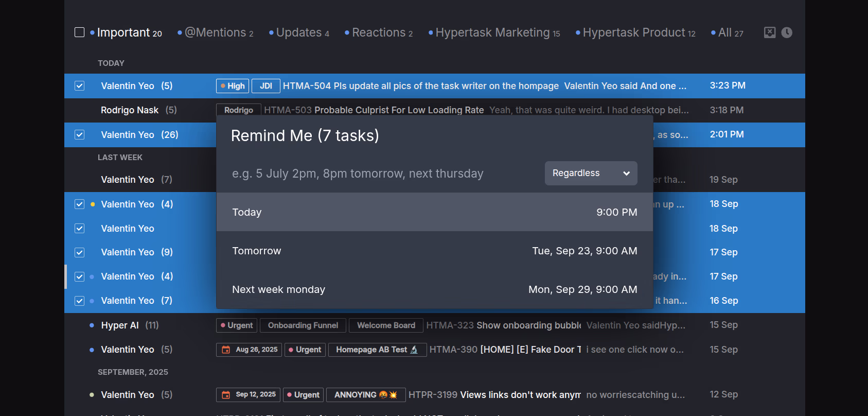The width and height of the screenshot is (868, 416).
Task: Uncheck Valentin Yeo (5) 3:23 PM row
Action: (x=79, y=86)
